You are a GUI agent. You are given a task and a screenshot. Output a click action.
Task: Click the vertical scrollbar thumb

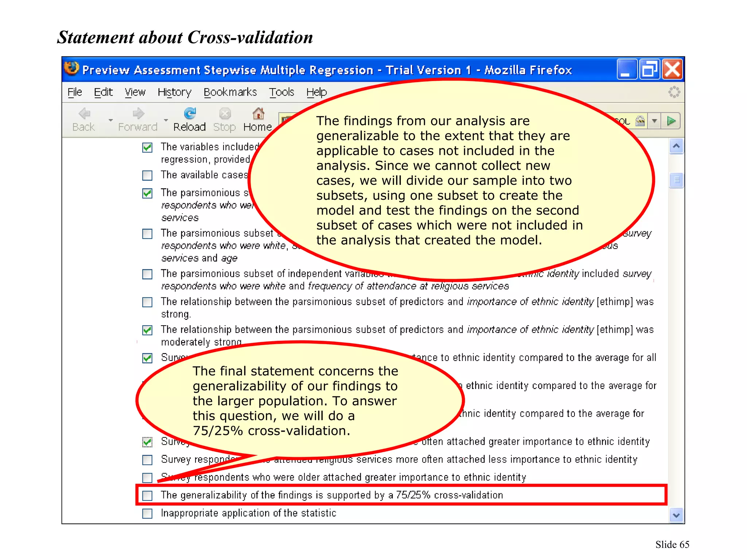(676, 180)
